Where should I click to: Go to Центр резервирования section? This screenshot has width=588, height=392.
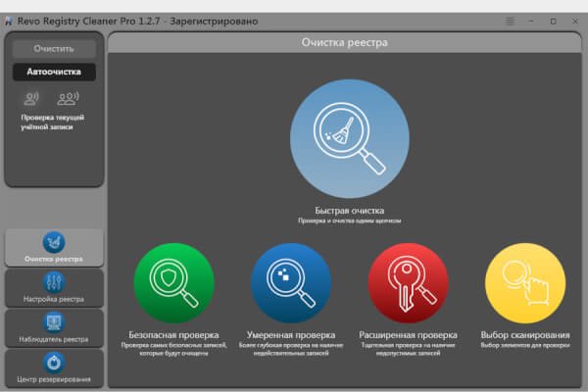click(x=54, y=368)
